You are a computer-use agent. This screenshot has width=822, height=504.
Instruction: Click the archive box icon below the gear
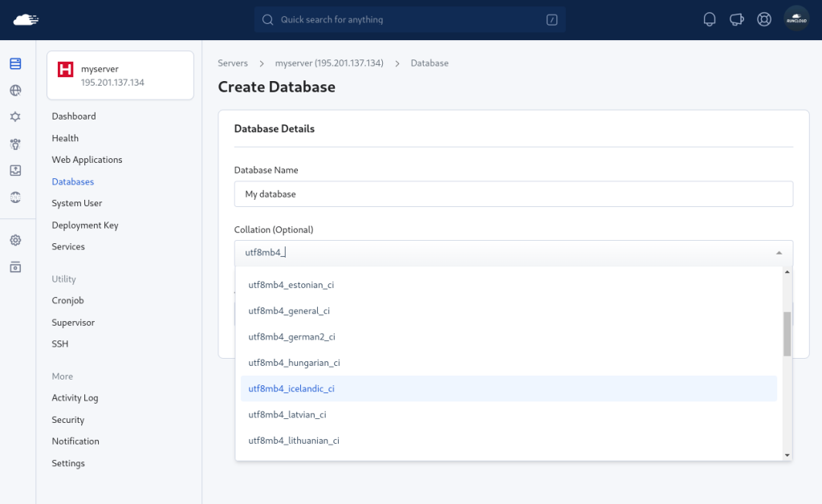[x=14, y=266]
